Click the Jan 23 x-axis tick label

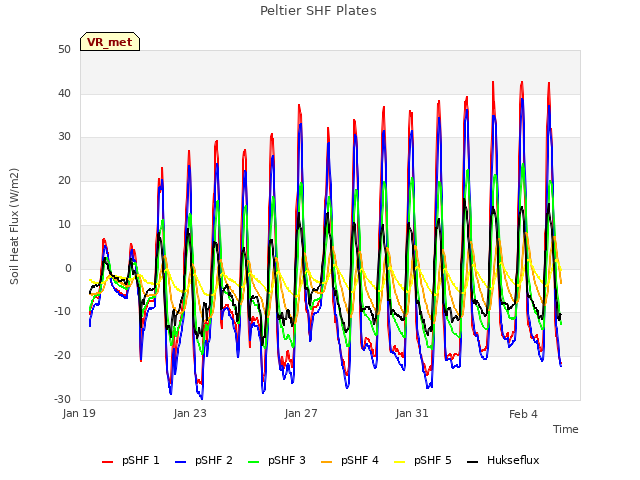(190, 413)
